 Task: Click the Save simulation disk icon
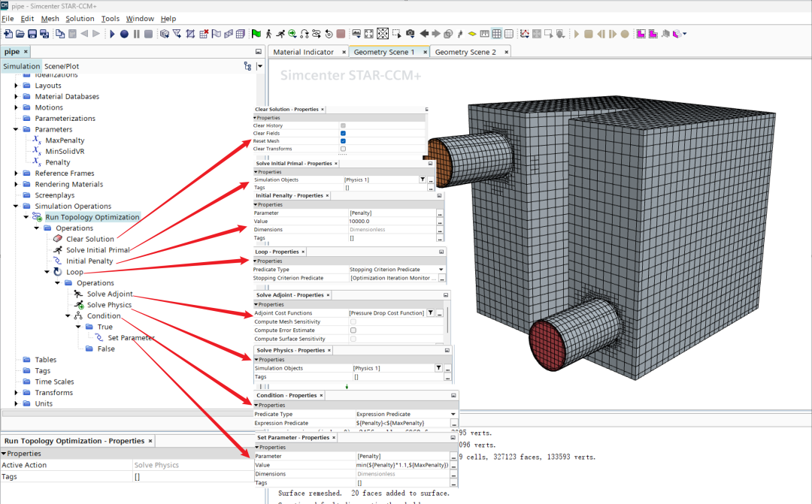(x=32, y=34)
